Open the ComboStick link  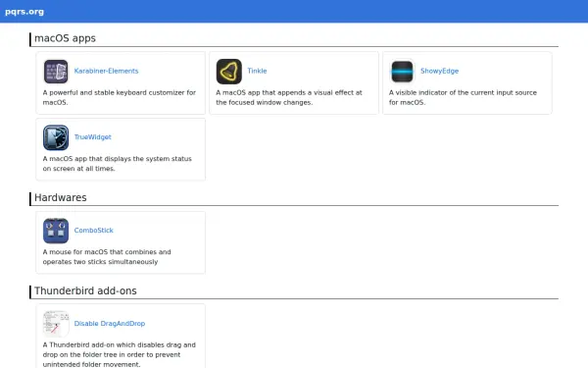pos(93,231)
